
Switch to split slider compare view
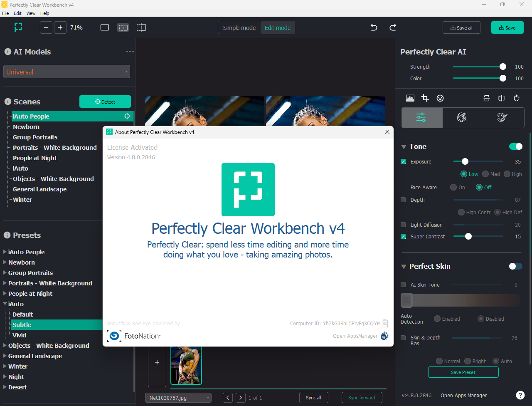pyautogui.click(x=141, y=27)
